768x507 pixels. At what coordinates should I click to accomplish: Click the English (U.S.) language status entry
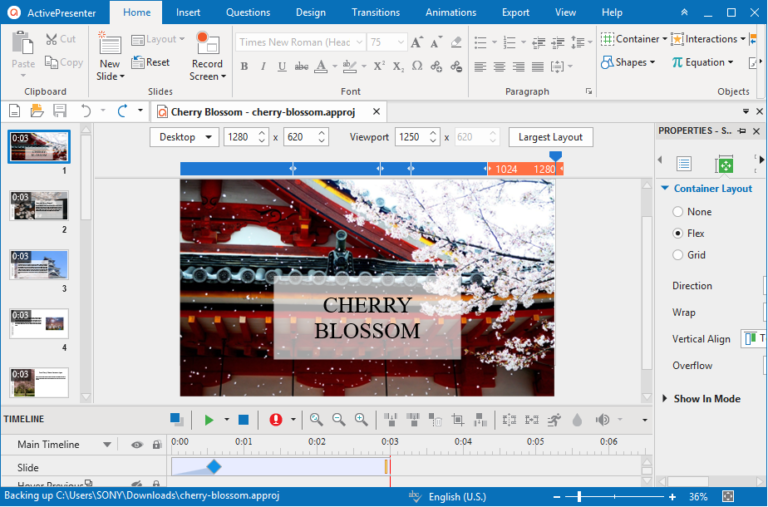pos(457,497)
